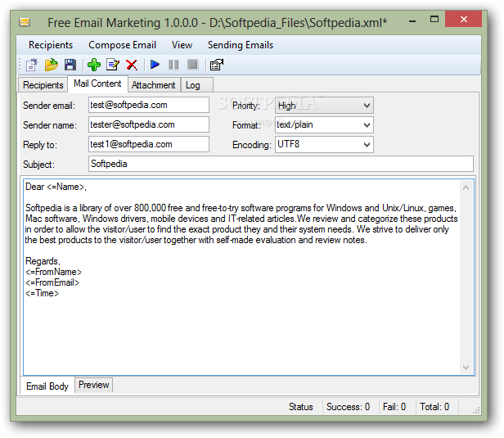The image size is (504, 438).
Task: Maximize the Free Email Marketing window
Action: (434, 20)
